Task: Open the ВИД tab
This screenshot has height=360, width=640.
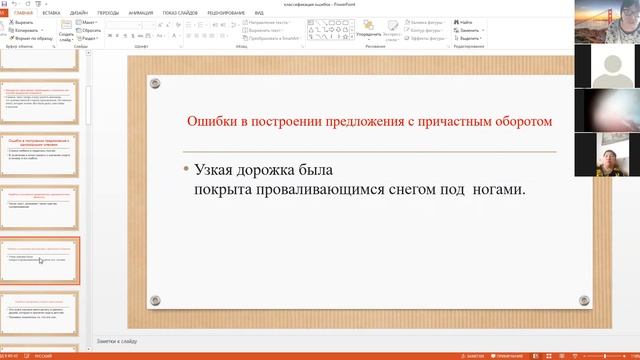Action: tap(259, 13)
